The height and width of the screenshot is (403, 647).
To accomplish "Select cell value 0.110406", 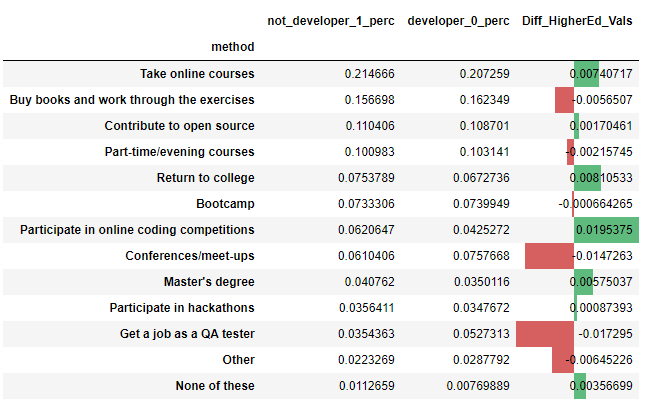I will tap(370, 125).
